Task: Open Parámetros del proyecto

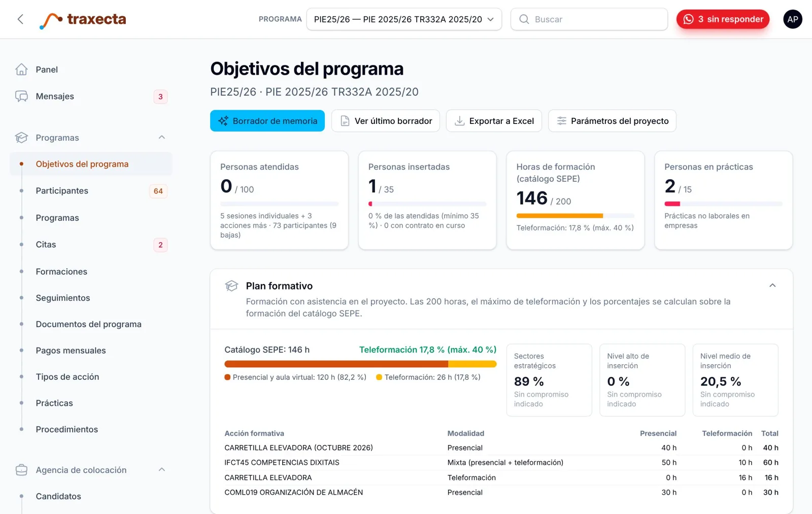Action: pyautogui.click(x=612, y=121)
